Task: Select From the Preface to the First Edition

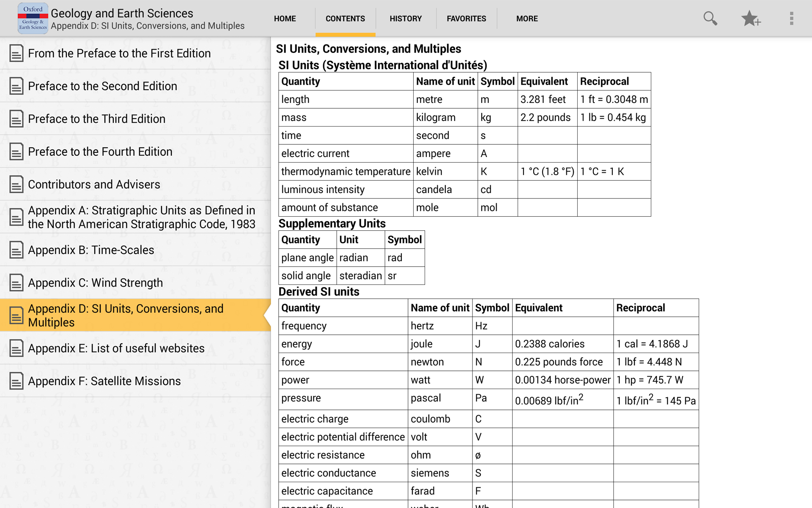Action: point(119,53)
